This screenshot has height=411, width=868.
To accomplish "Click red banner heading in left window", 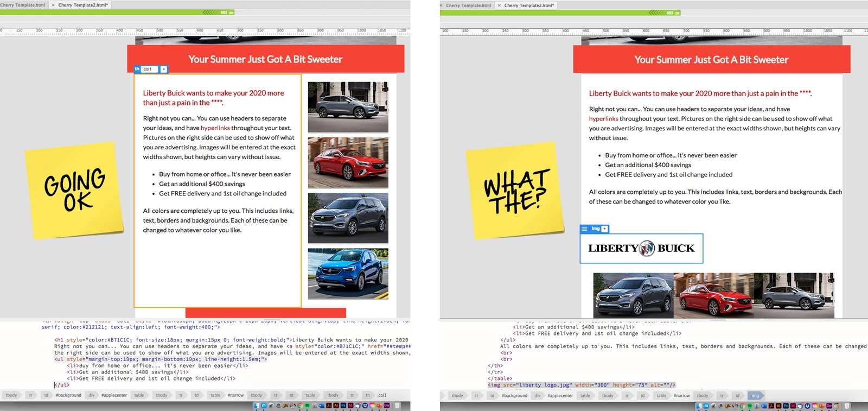I will tap(265, 59).
